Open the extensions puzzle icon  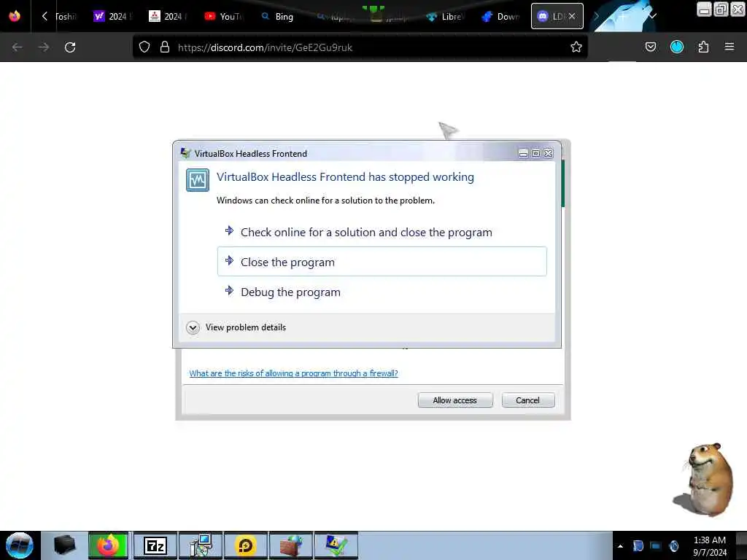(703, 47)
